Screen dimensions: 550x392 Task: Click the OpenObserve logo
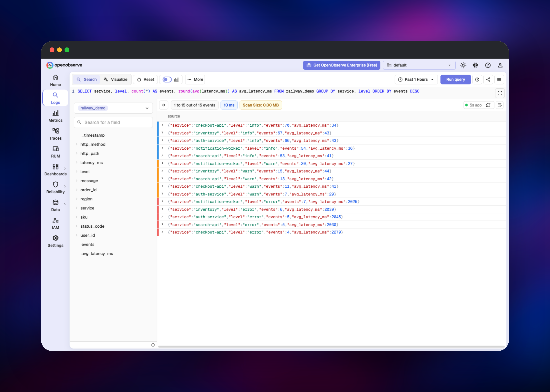(x=64, y=65)
